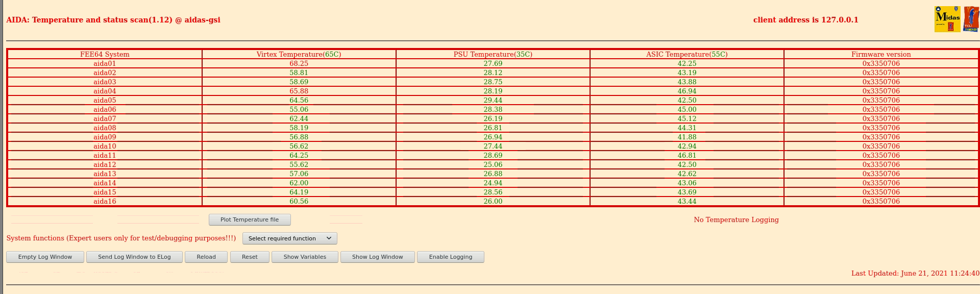Screen dimensions: 980x294
Task: Click PSU temperature 28.12 for aida02
Action: (x=493, y=73)
